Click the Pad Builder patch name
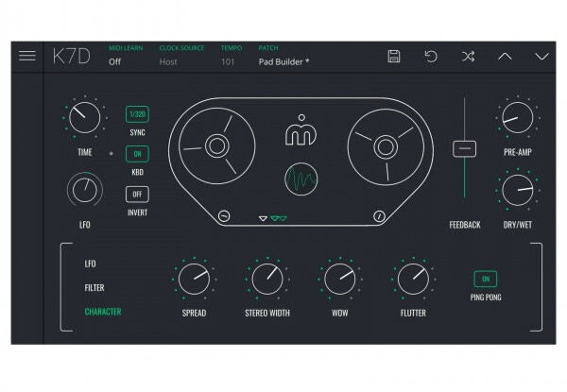The width and height of the screenshot is (567, 392). pos(283,62)
